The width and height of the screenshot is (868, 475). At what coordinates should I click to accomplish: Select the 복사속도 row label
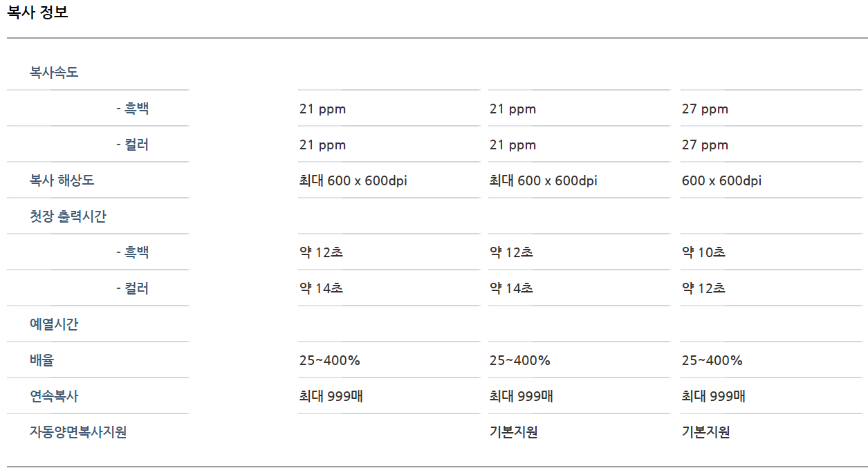pyautogui.click(x=54, y=73)
